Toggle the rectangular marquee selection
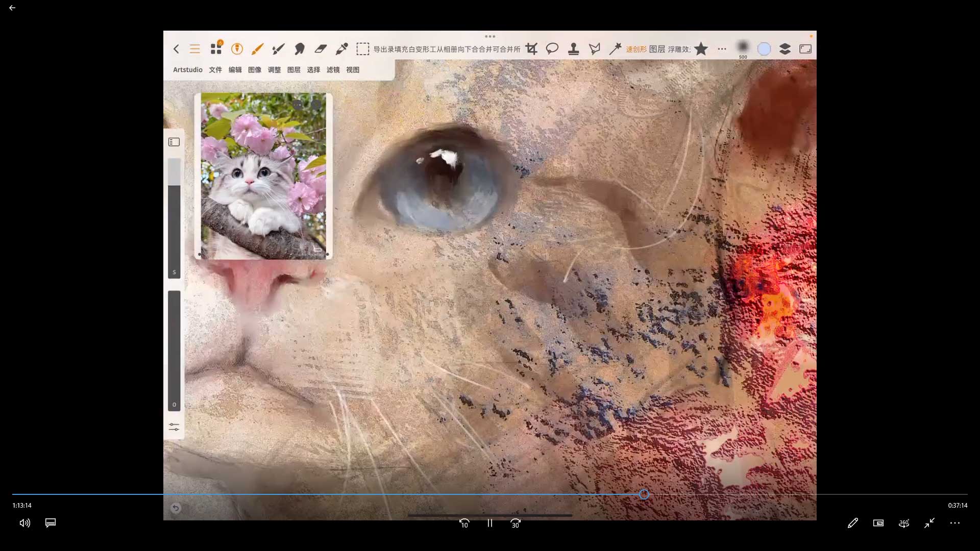Image resolution: width=980 pixels, height=551 pixels. pyautogui.click(x=362, y=49)
